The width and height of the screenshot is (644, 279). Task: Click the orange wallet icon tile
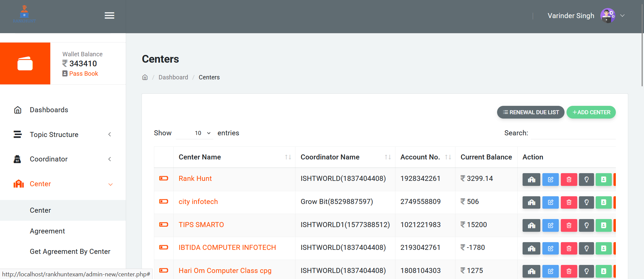[x=25, y=64]
